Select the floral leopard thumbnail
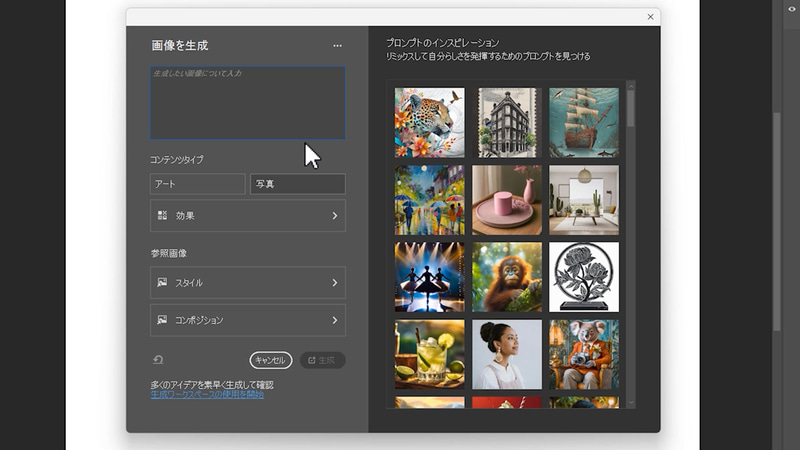Image resolution: width=800 pixels, height=450 pixels. point(430,122)
